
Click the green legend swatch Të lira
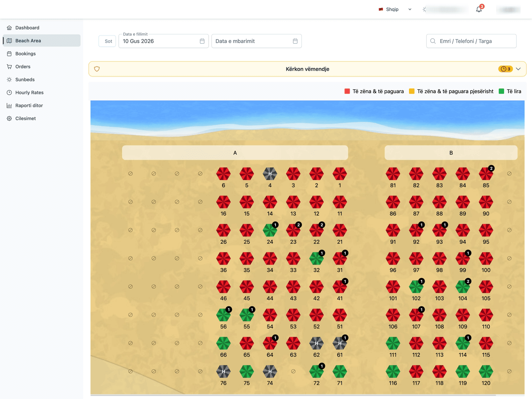pos(501,91)
